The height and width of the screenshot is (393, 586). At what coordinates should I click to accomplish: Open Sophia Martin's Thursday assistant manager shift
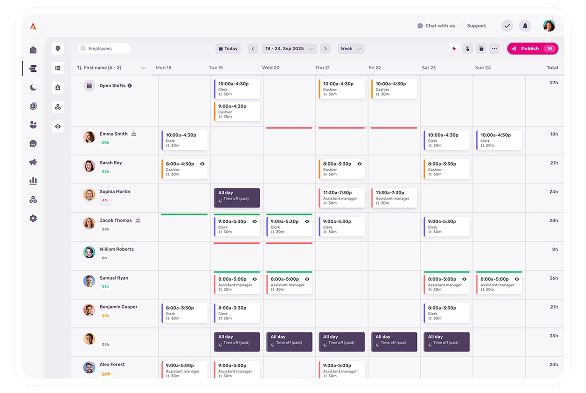[342, 198]
